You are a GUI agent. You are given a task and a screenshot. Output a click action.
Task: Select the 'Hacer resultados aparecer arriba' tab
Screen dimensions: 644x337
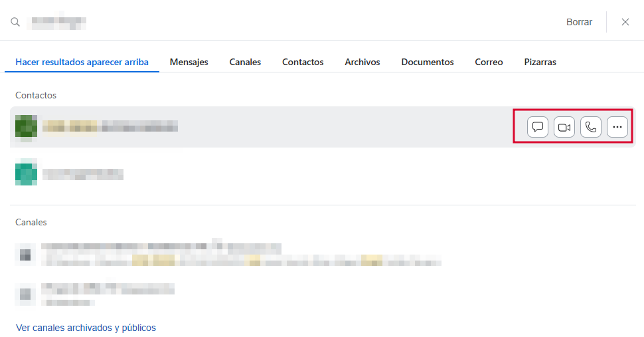(x=82, y=62)
